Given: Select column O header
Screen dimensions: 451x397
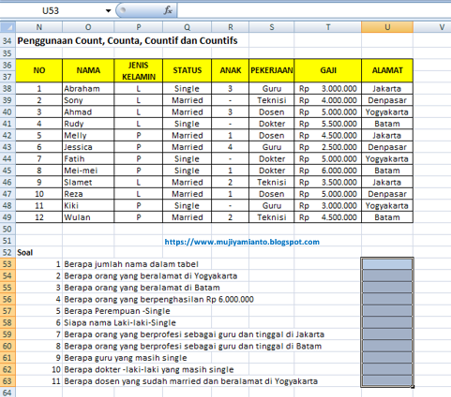Looking at the screenshot, I should [88, 27].
